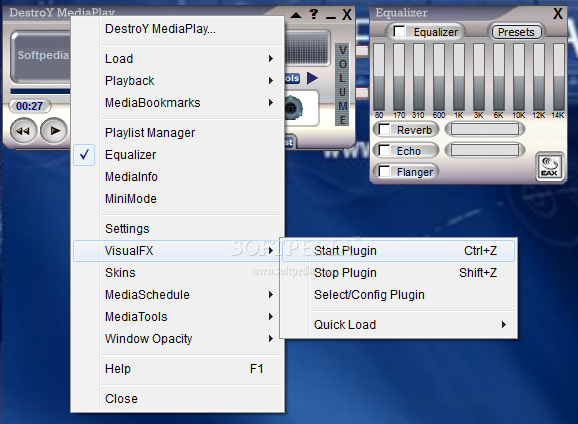The image size is (578, 424).
Task: Click the Reverb level slider bar
Action: point(484,129)
